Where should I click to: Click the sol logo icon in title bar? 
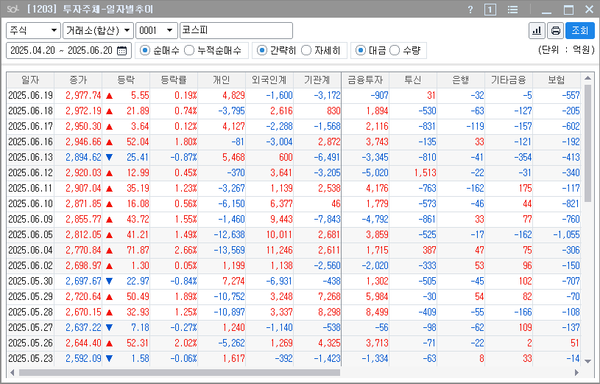tap(13, 9)
